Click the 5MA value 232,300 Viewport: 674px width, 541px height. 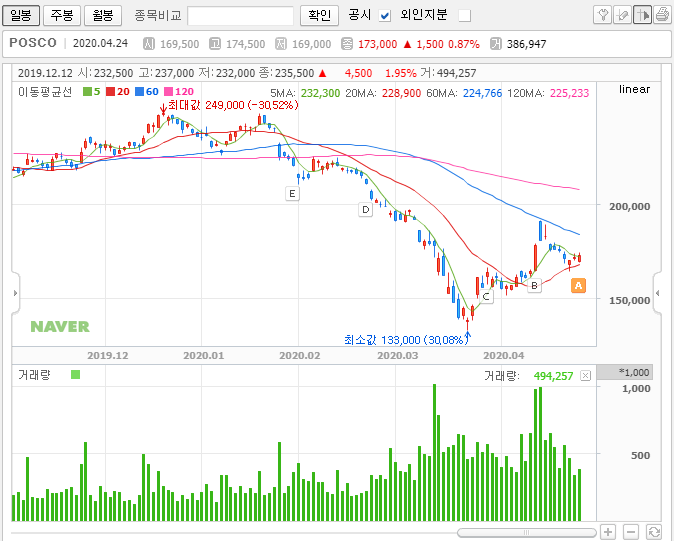point(320,93)
